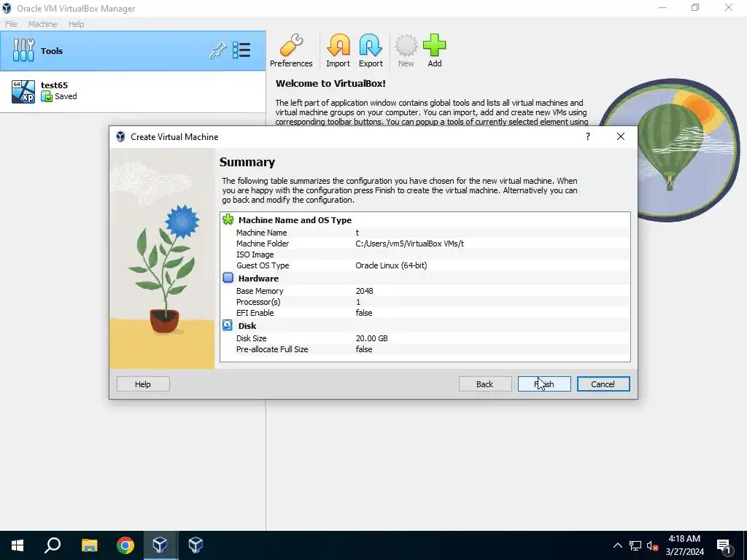Click Pre-allocate Full Size row

coord(425,349)
